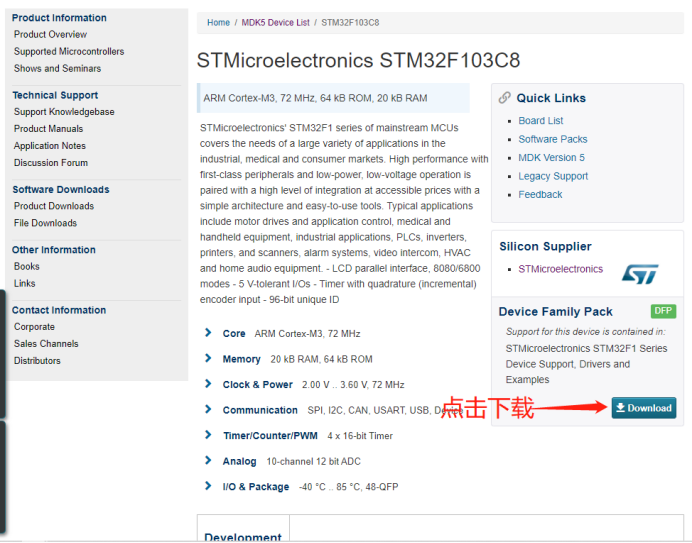Click the Clock & Power label
The width and height of the screenshot is (692, 543).
click(258, 385)
